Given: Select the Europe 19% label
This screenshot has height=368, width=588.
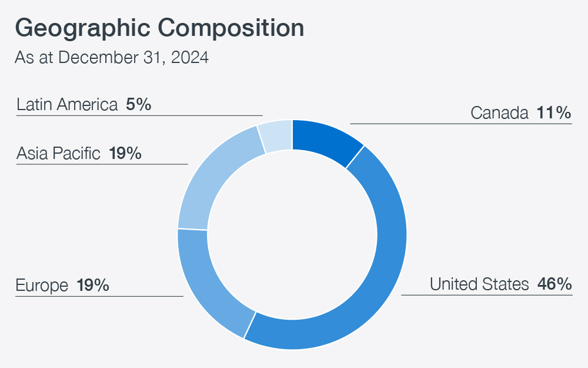Looking at the screenshot, I should [x=62, y=286].
